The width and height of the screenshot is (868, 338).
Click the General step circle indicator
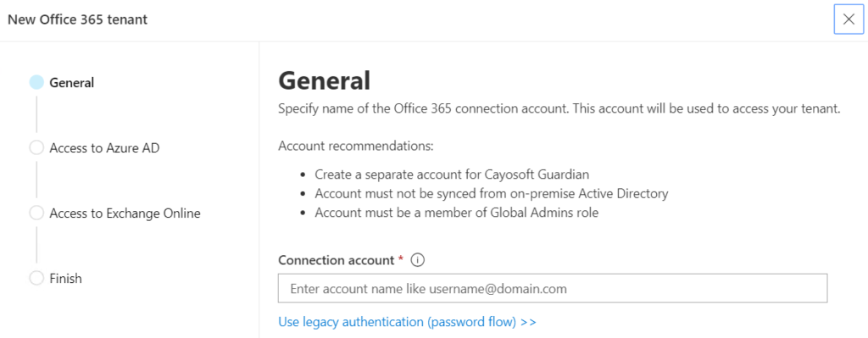36,82
